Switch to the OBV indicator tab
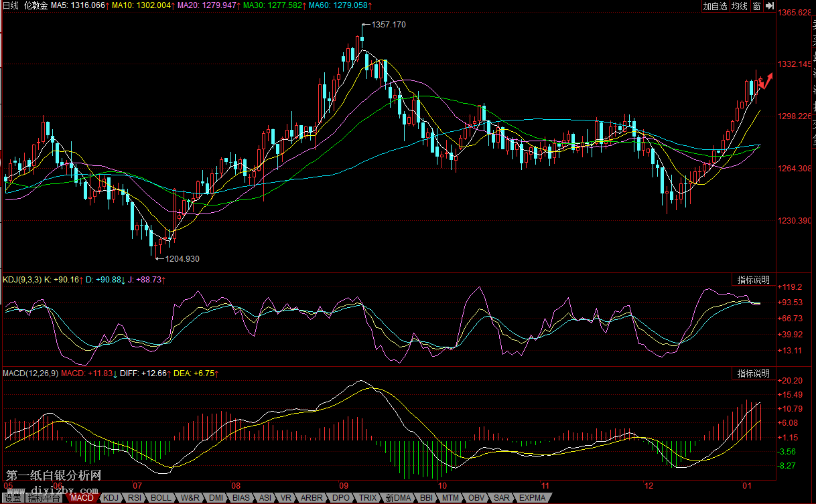This screenshot has width=816, height=504. pos(477,498)
